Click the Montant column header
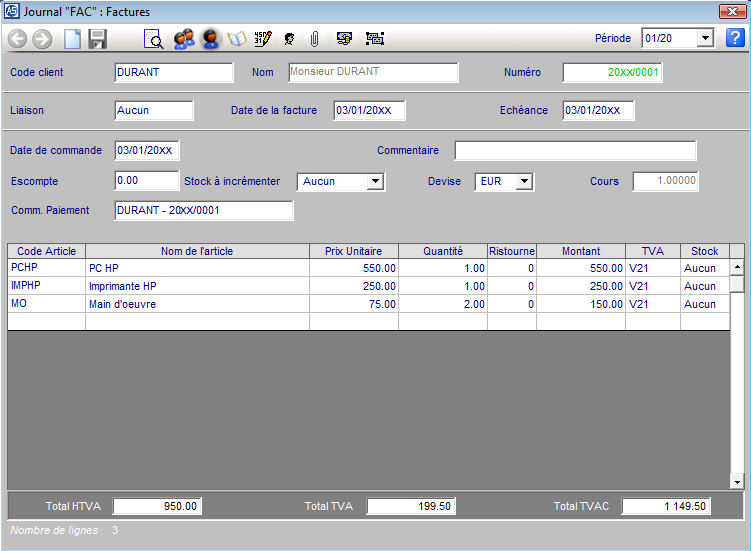The width and height of the screenshot is (751, 551). click(x=581, y=251)
